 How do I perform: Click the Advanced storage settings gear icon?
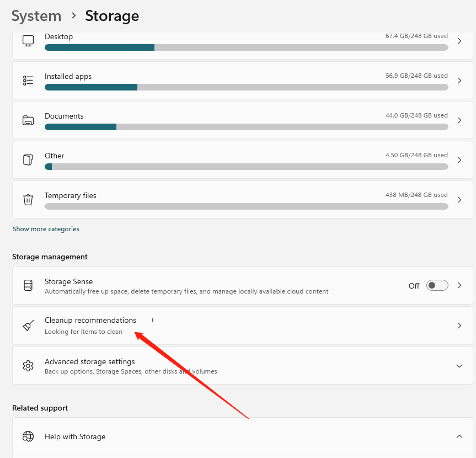point(28,366)
